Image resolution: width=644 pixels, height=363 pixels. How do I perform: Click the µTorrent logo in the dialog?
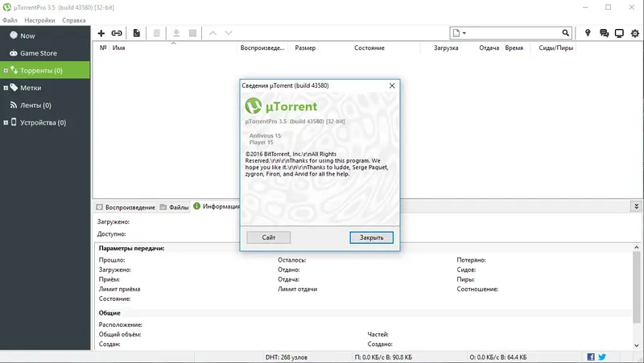tap(281, 106)
